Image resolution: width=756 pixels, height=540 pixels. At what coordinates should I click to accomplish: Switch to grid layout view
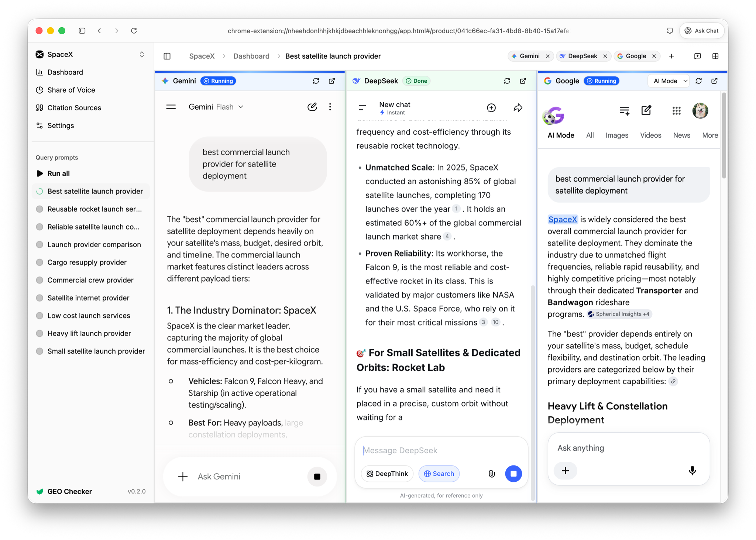click(715, 56)
